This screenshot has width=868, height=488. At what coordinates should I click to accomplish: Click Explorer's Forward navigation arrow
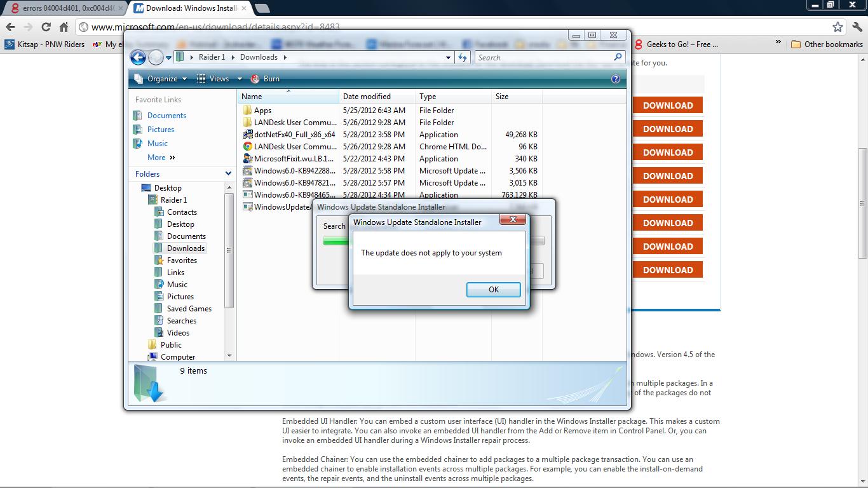point(156,57)
